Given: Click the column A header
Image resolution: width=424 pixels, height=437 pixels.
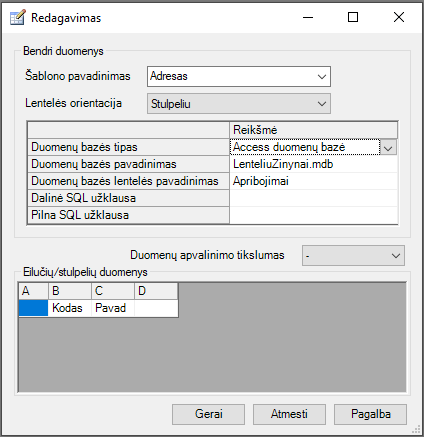Looking at the screenshot, I should tap(33, 291).
